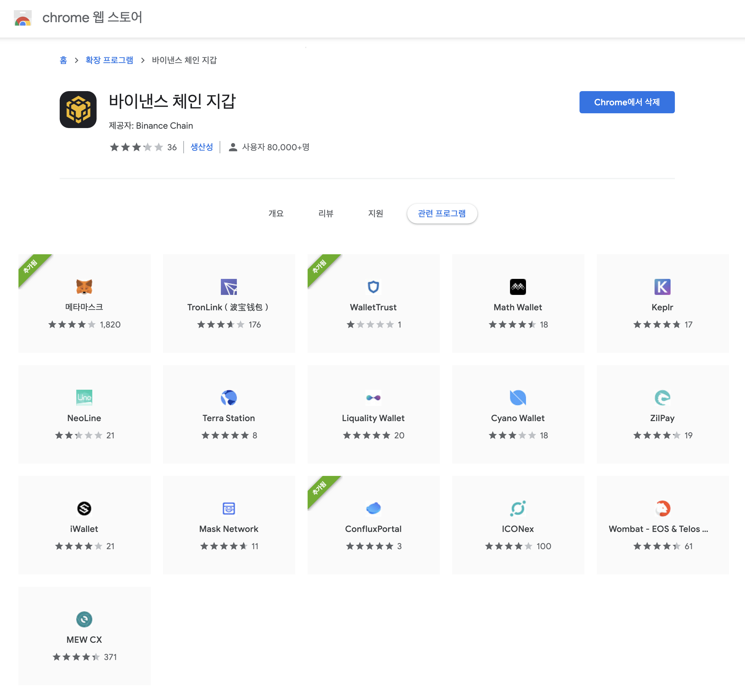Screen dimensions: 745x700
Task: Select the iWallet icon
Action: [x=84, y=509]
